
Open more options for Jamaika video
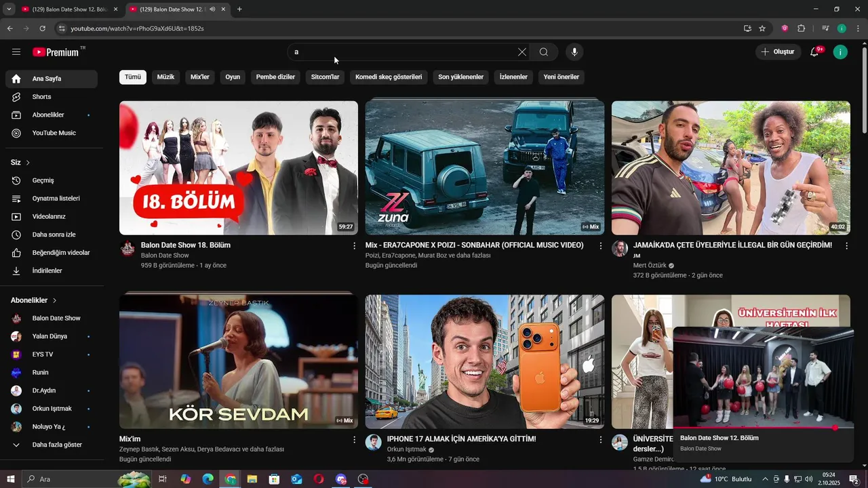[846, 246]
